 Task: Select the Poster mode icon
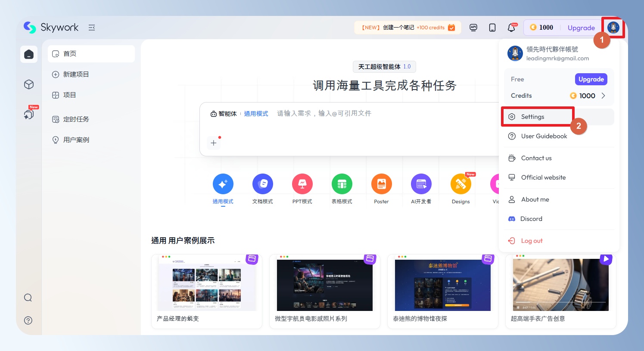tap(381, 184)
